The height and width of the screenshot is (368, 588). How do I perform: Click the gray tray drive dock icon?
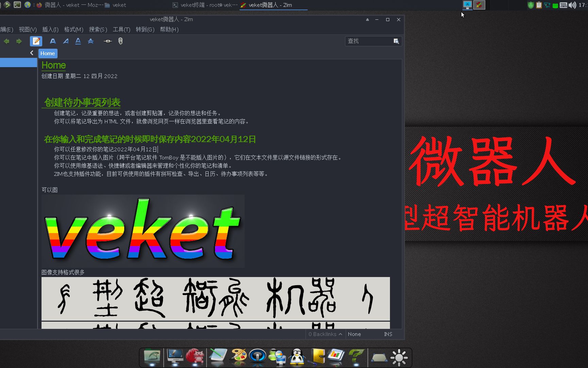(379, 358)
